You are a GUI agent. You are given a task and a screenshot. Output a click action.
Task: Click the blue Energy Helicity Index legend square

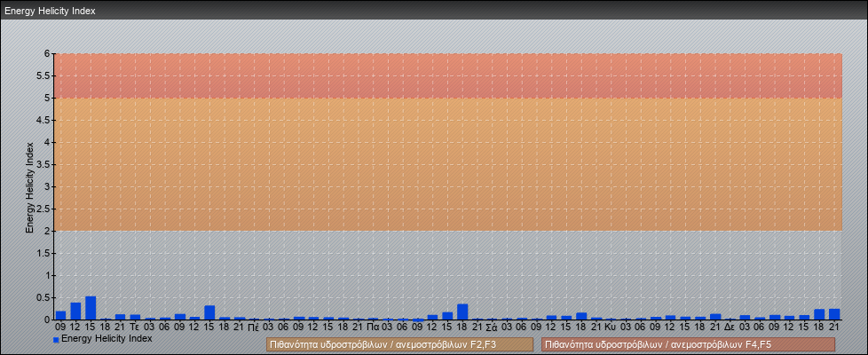56,340
